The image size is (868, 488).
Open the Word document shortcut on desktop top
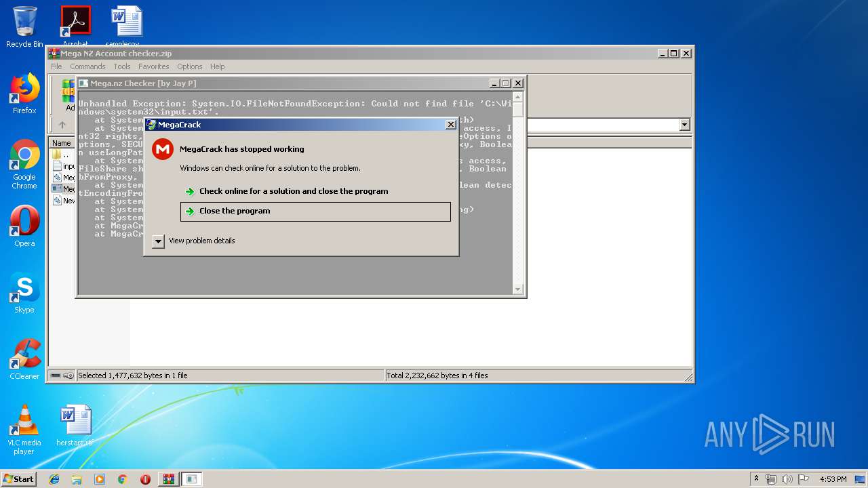click(127, 26)
